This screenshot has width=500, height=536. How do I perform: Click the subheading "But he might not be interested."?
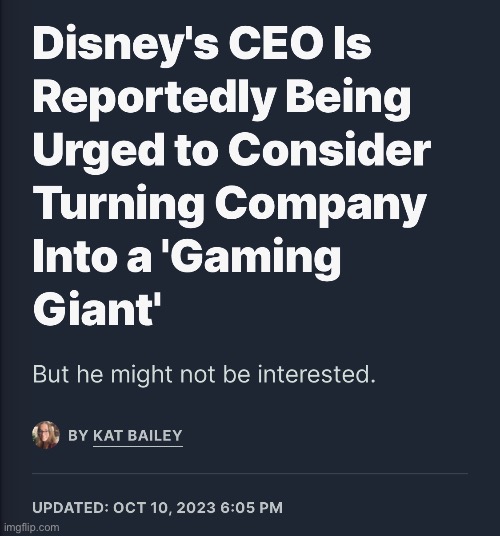(x=204, y=374)
